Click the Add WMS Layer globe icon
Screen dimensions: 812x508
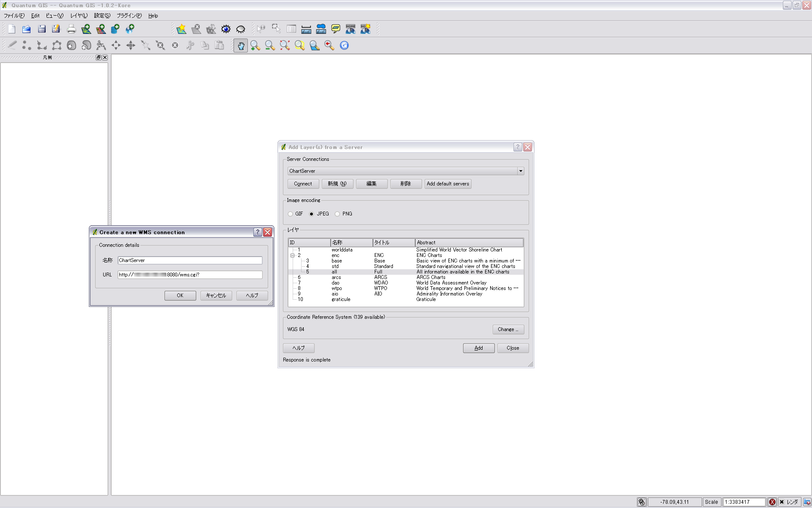(x=130, y=29)
